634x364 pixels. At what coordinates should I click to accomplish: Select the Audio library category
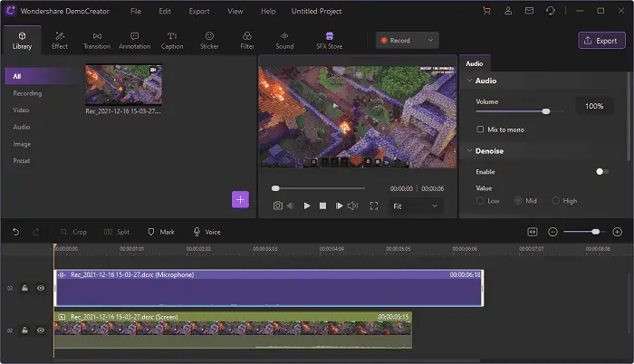[22, 127]
